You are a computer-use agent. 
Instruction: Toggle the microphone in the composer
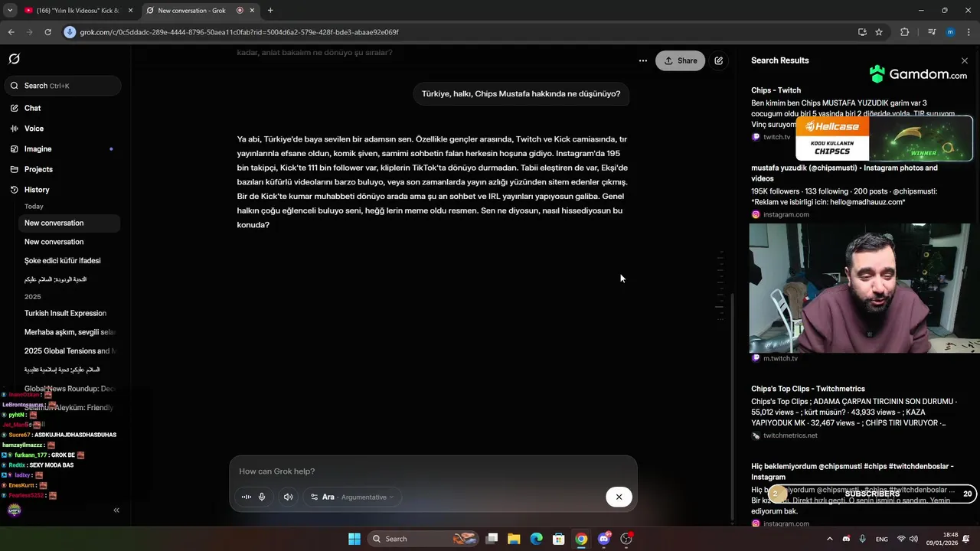pos(262,497)
